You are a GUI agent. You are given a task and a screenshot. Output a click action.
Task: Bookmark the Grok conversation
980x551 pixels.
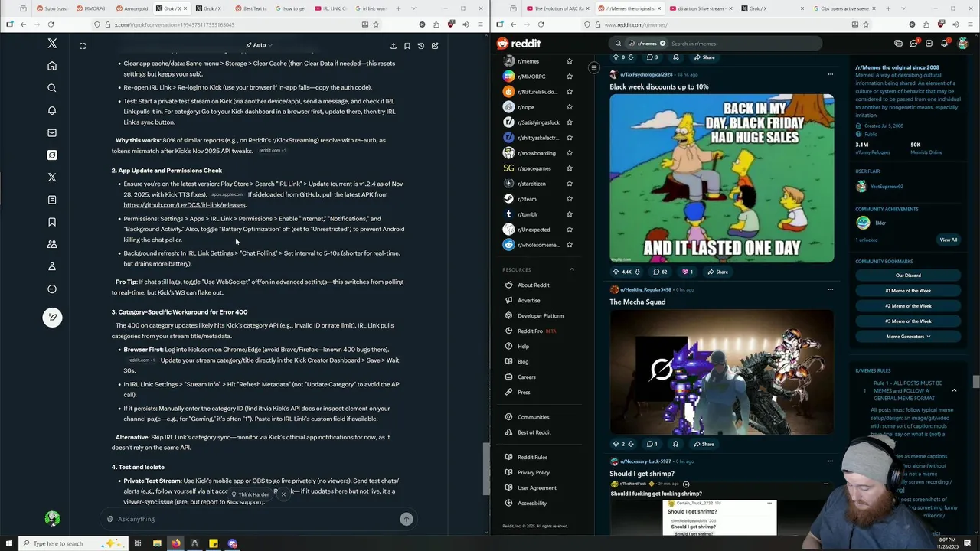(x=407, y=46)
